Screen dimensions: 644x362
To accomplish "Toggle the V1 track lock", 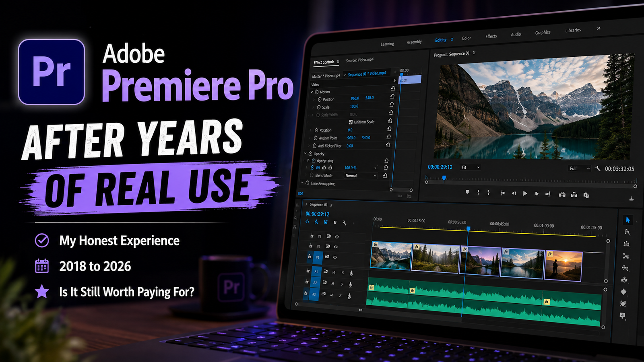I will (x=310, y=256).
